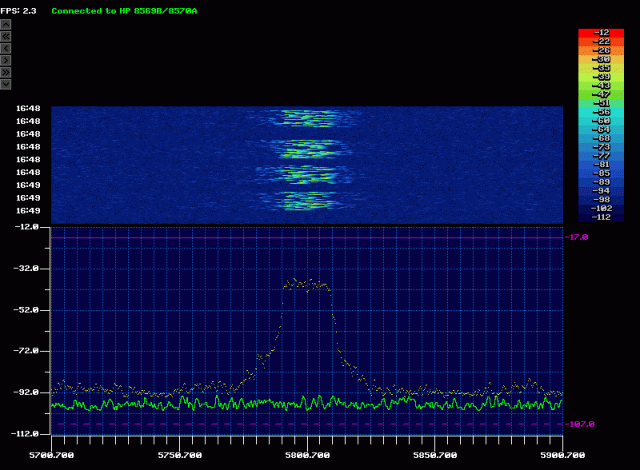The height and width of the screenshot is (470, 640).
Task: Select the dark -112 legend color band
Action: pyautogui.click(x=601, y=217)
